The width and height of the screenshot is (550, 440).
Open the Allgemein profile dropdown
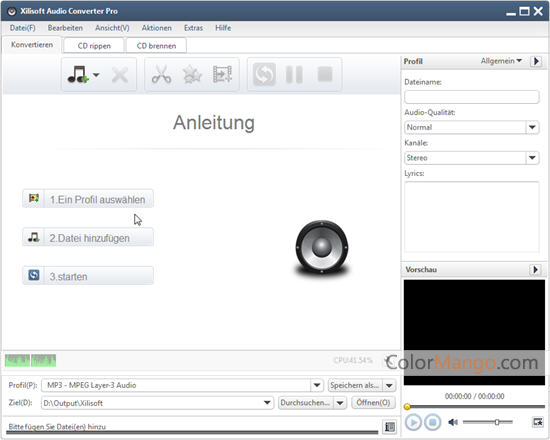(x=501, y=61)
